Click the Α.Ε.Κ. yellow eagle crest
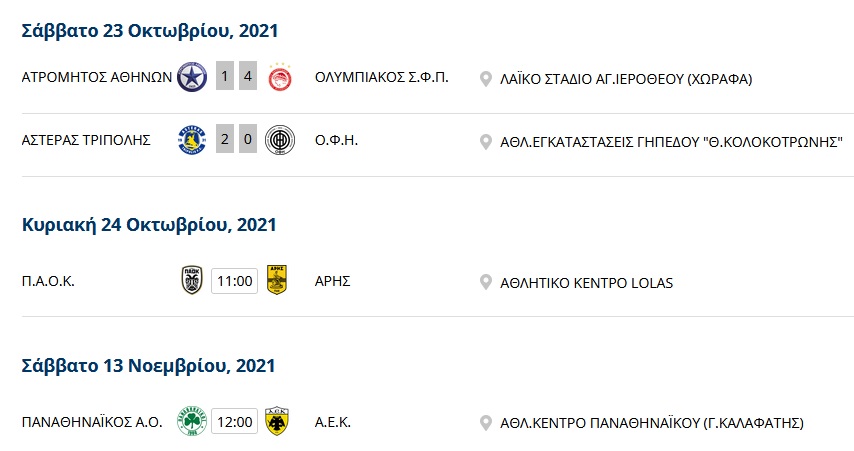The height and width of the screenshot is (451, 854). pyautogui.click(x=277, y=421)
